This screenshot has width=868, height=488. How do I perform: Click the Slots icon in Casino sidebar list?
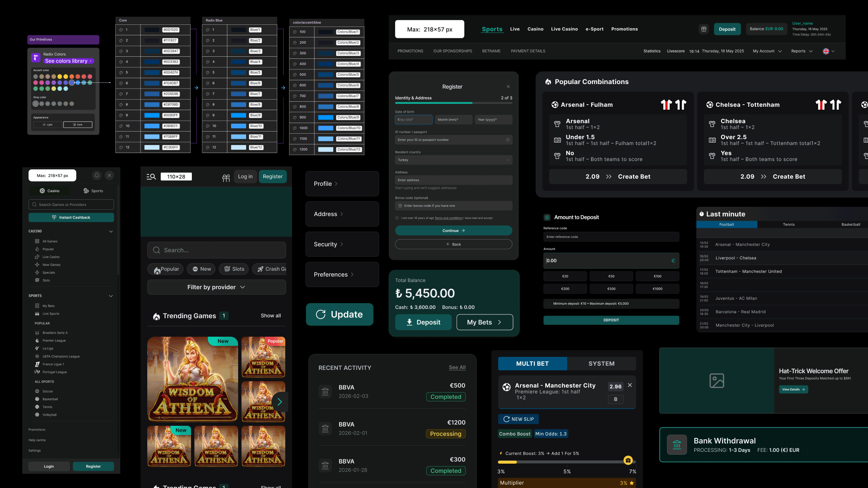coord(37,280)
